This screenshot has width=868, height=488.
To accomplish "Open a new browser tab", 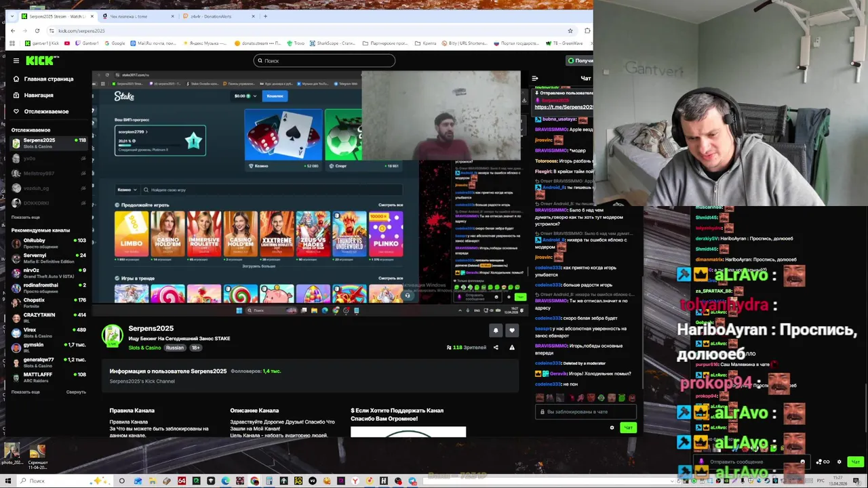I will coord(265,16).
